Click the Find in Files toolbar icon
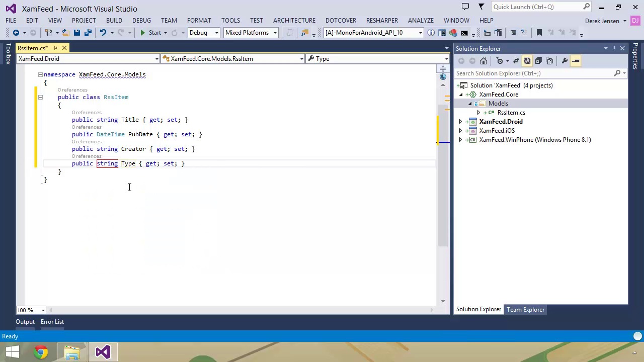Image resolution: width=644 pixels, height=362 pixels. tap(304, 33)
